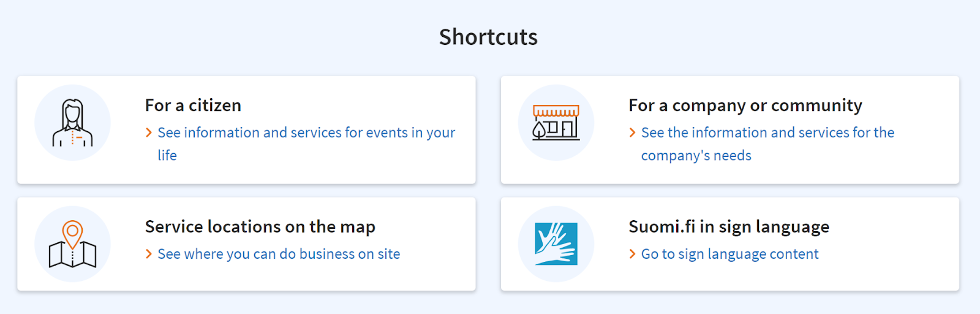
Task: Open "Go to sign language content" link
Action: pos(729,254)
